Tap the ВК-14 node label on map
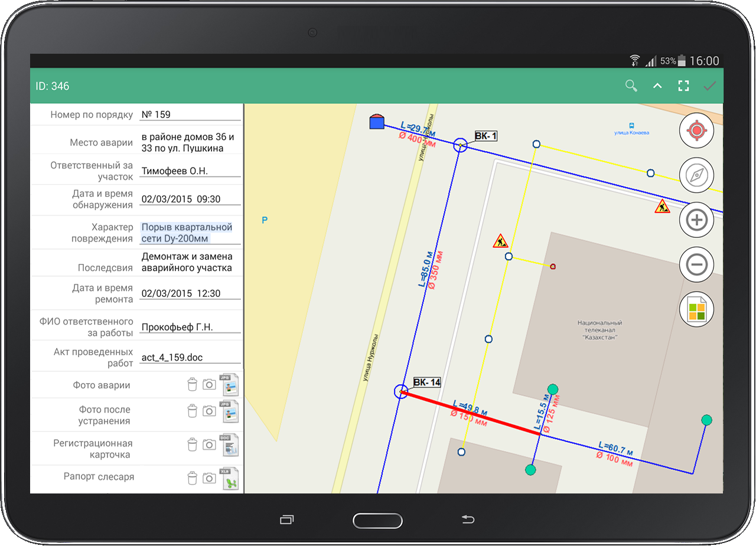Image resolution: width=756 pixels, height=546 pixels. [x=427, y=382]
